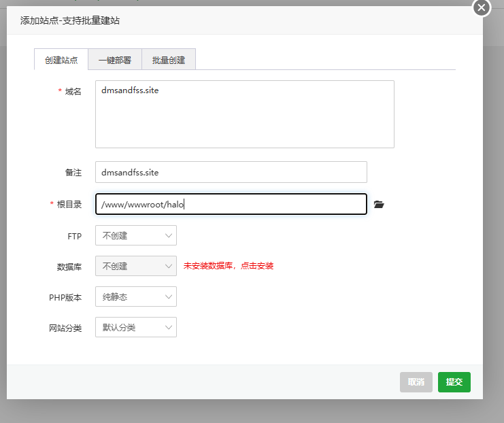The image size is (504, 423).
Task: Click the 默认分类 category value
Action: 119,328
